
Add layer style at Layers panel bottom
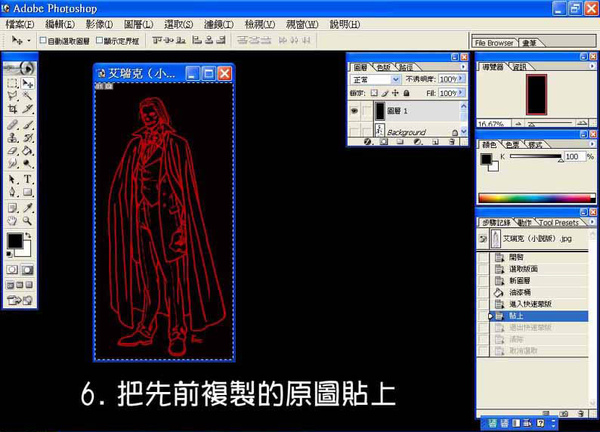tap(368, 142)
